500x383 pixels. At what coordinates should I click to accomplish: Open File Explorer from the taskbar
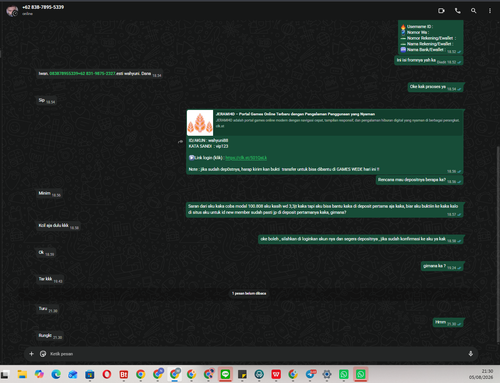pyautogui.click(x=22, y=374)
